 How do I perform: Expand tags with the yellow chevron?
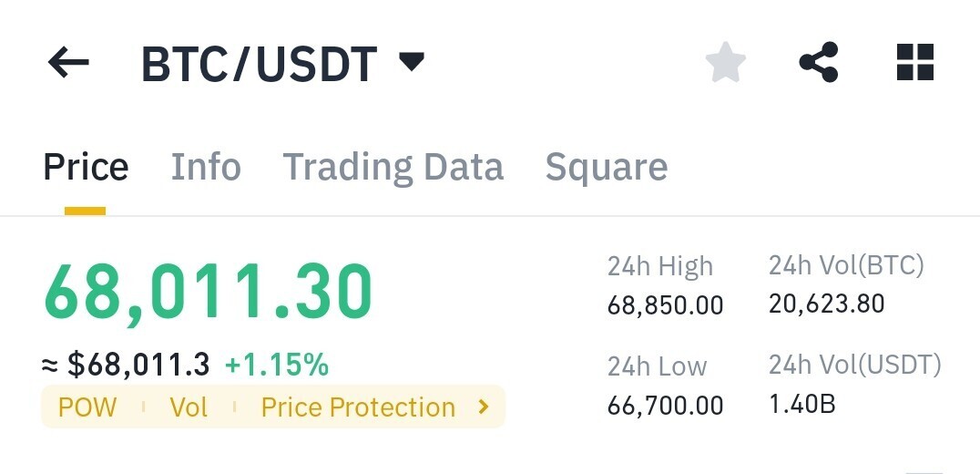(483, 407)
